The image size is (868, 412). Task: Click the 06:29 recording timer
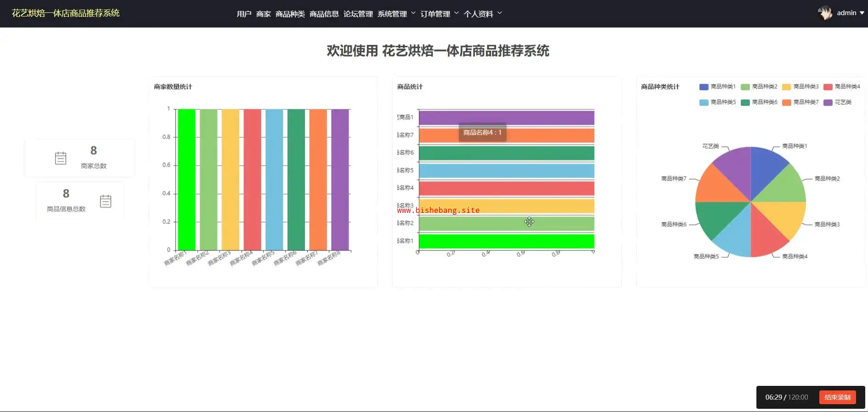(773, 397)
